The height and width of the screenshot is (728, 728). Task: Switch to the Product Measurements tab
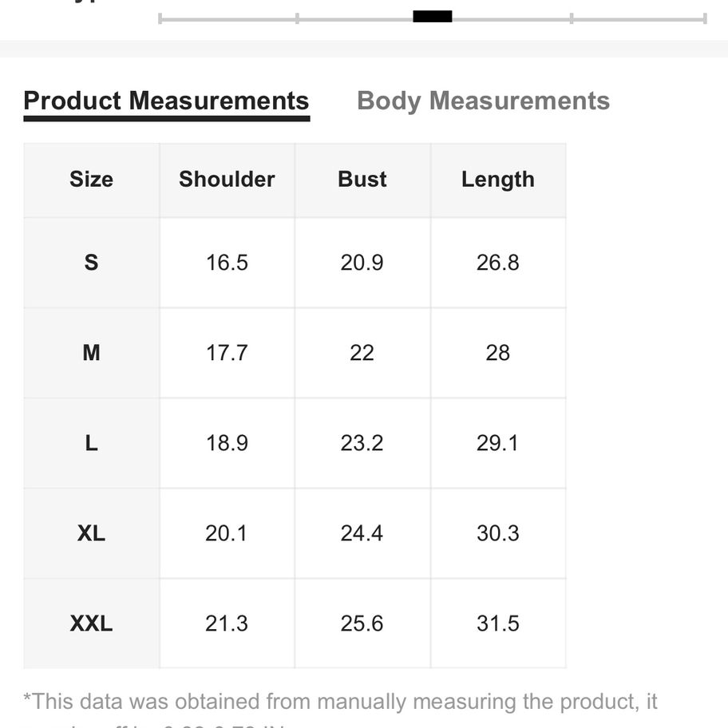click(166, 101)
